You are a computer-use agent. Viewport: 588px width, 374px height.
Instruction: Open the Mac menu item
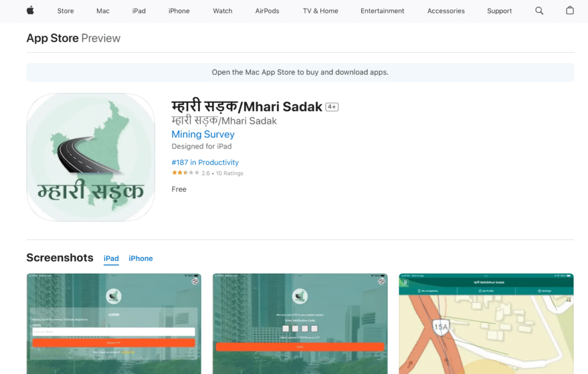click(x=103, y=11)
